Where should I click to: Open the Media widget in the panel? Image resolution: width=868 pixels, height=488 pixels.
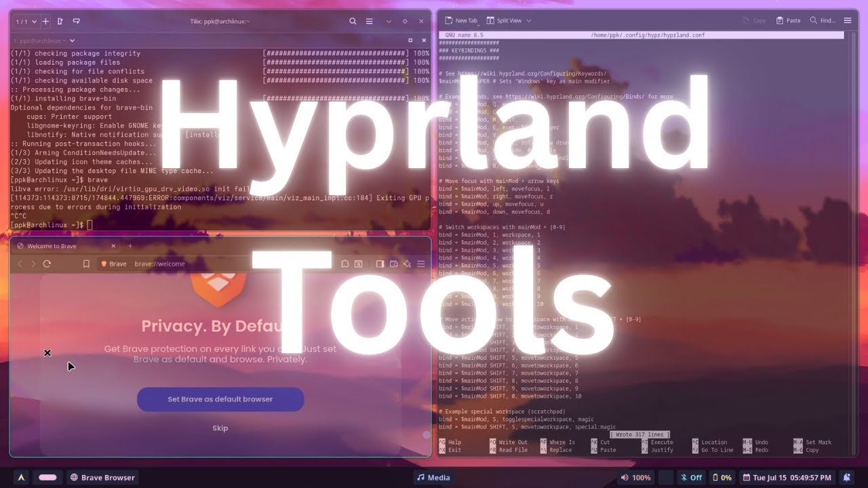(x=434, y=477)
